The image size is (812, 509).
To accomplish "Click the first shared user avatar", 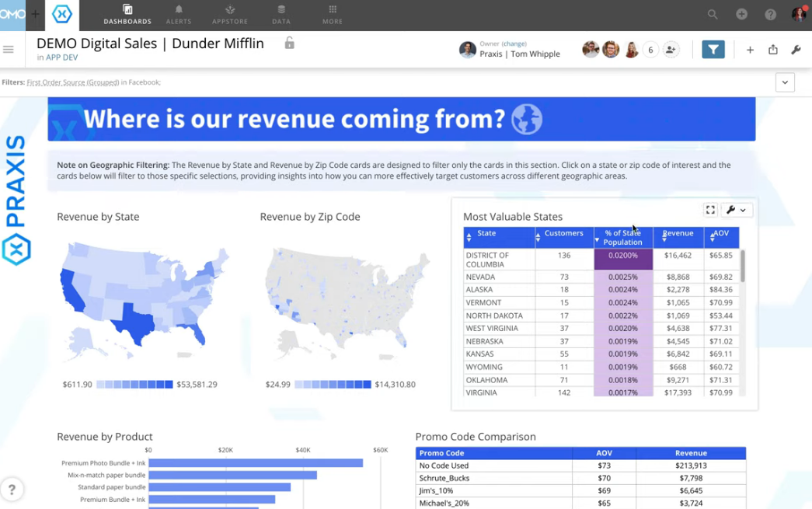I will tap(591, 50).
